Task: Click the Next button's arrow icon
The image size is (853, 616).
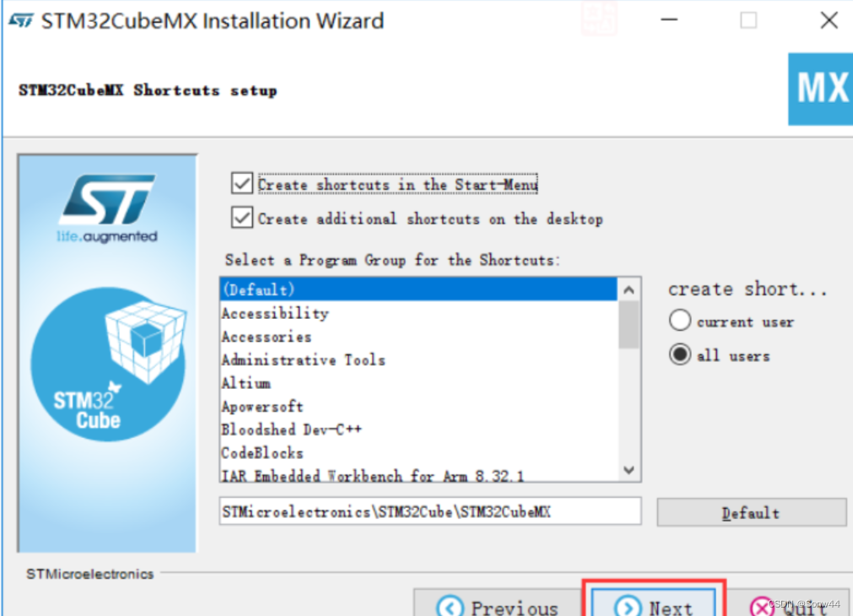Action: tap(628, 606)
